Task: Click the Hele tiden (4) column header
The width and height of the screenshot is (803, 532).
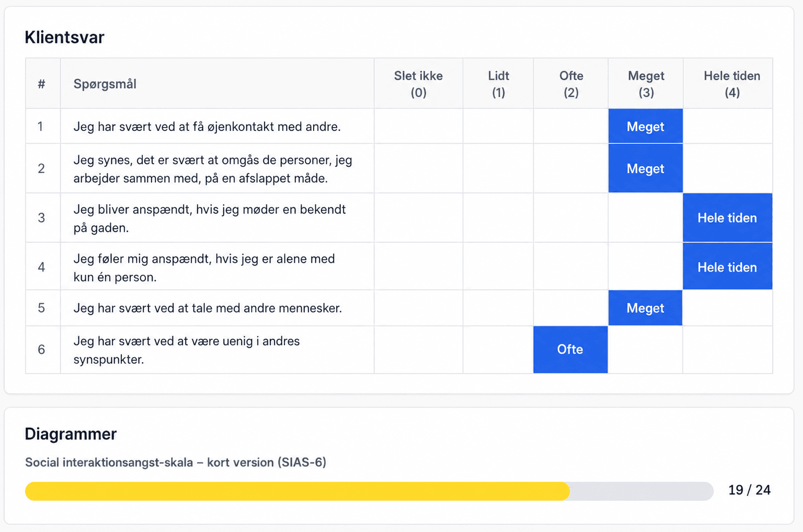Action: pos(732,84)
